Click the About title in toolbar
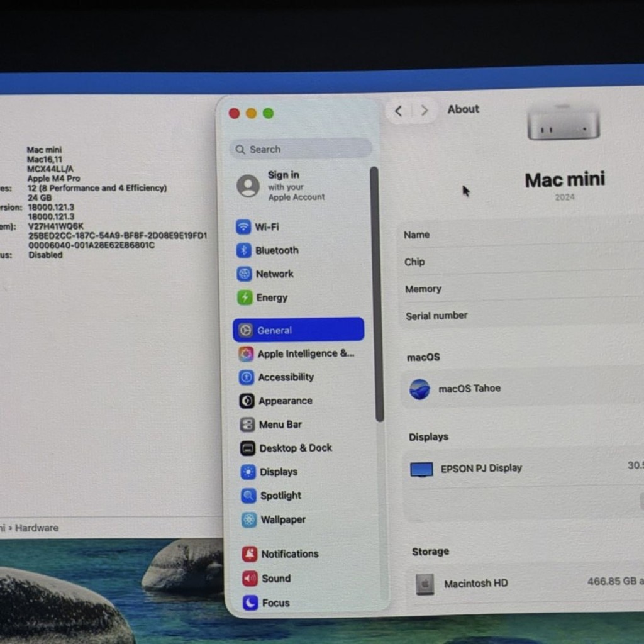The image size is (644, 644). pyautogui.click(x=463, y=109)
